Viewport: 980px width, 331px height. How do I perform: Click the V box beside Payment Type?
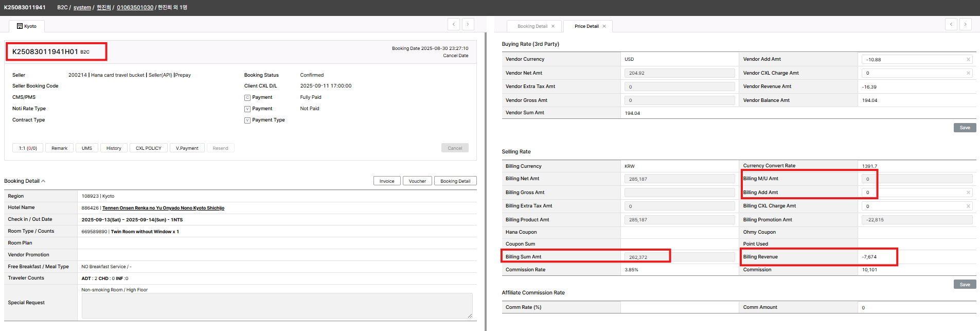pos(247,120)
